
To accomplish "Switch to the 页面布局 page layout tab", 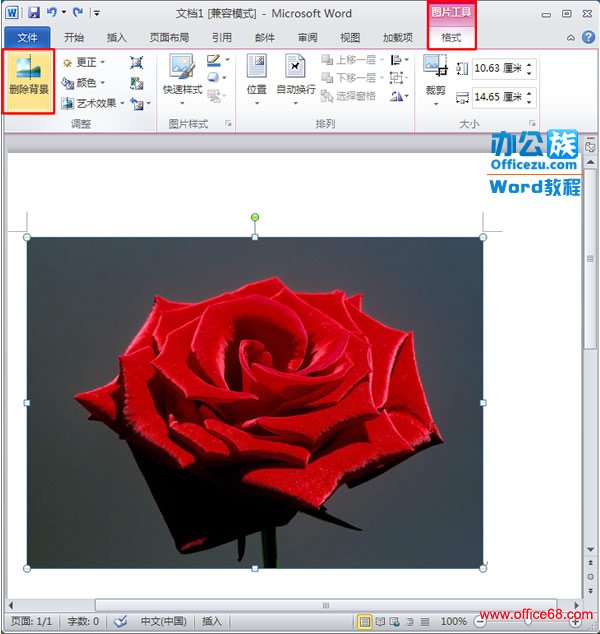I will coord(169,37).
